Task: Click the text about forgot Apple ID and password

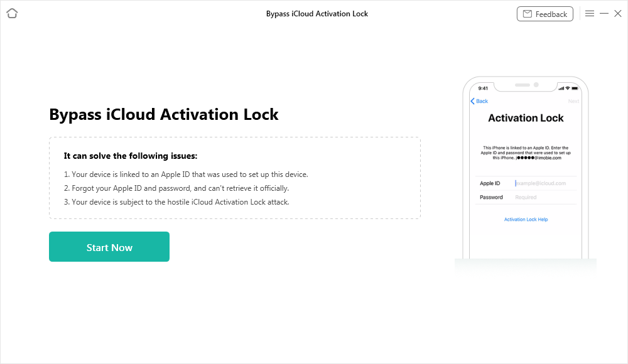Action: click(x=176, y=188)
